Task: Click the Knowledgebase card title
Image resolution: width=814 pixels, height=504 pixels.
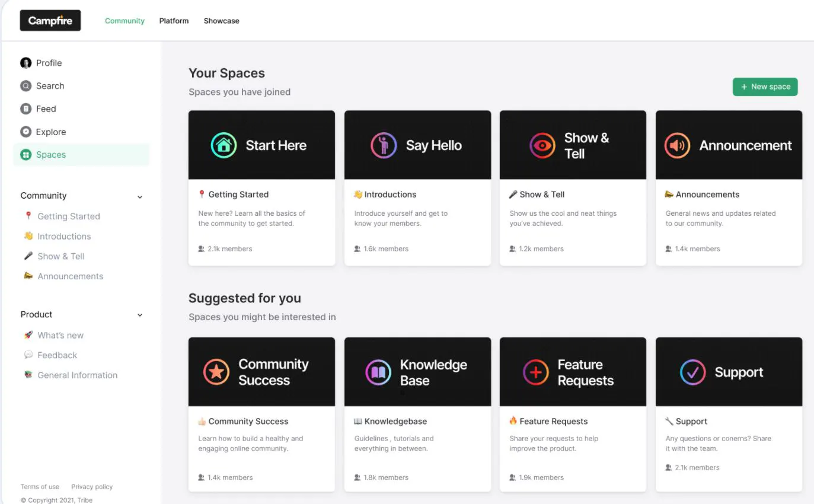Action: pyautogui.click(x=395, y=422)
